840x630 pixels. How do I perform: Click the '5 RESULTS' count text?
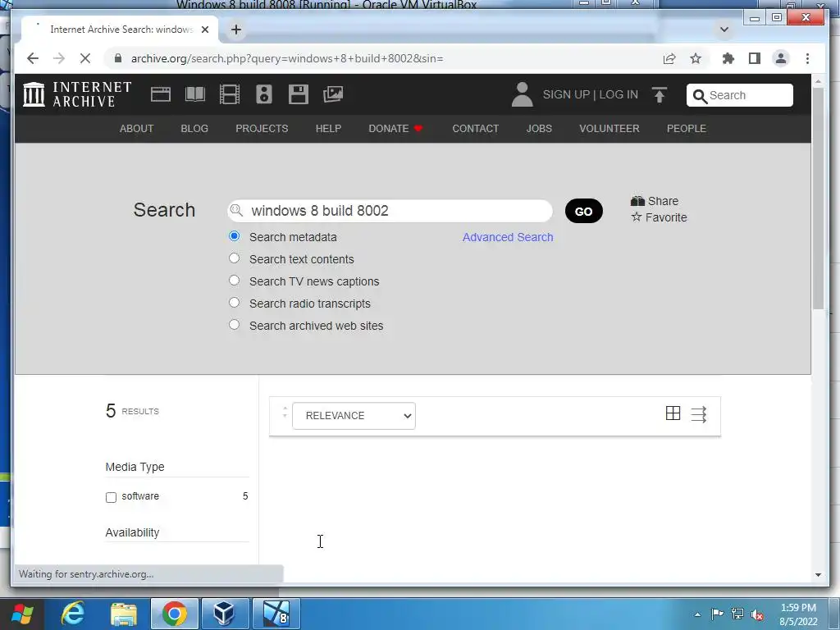pyautogui.click(x=132, y=411)
